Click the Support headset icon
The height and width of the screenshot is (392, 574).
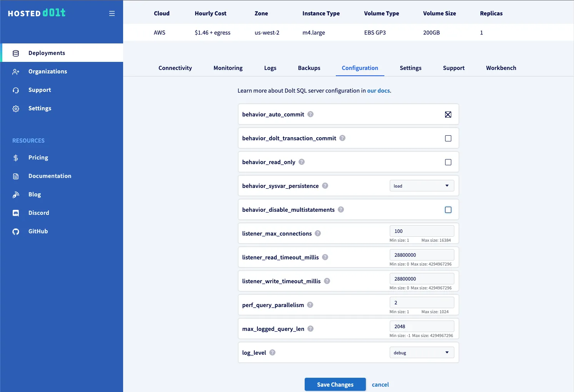15,90
